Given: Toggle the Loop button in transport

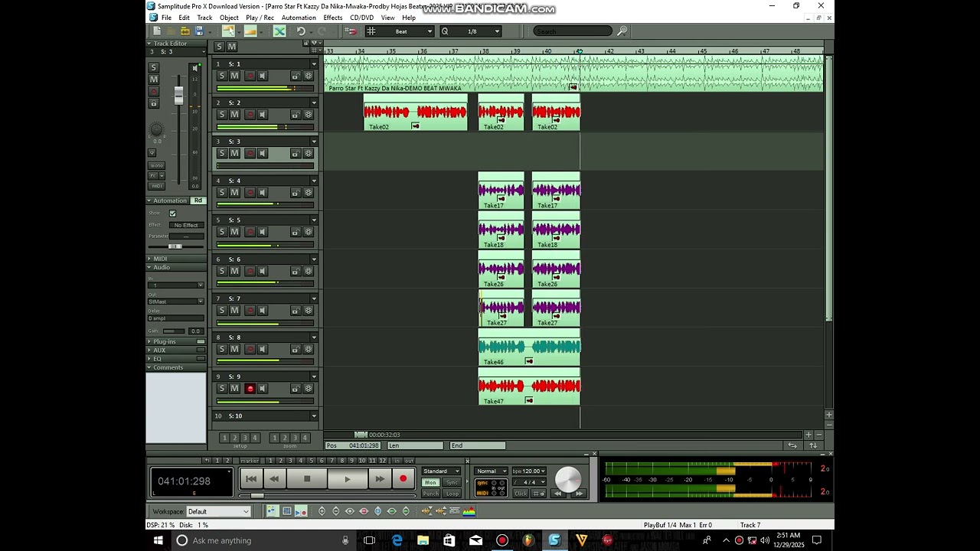Looking at the screenshot, I should pos(452,494).
